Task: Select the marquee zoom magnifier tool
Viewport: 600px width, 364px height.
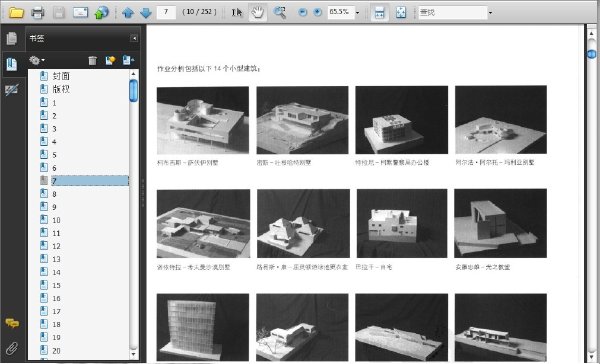Action: coord(280,13)
